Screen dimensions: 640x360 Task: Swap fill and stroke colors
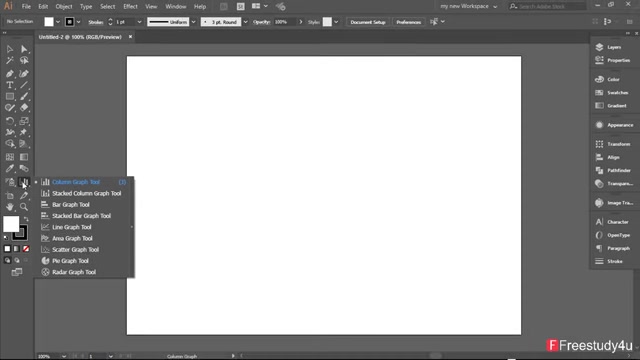click(26, 219)
